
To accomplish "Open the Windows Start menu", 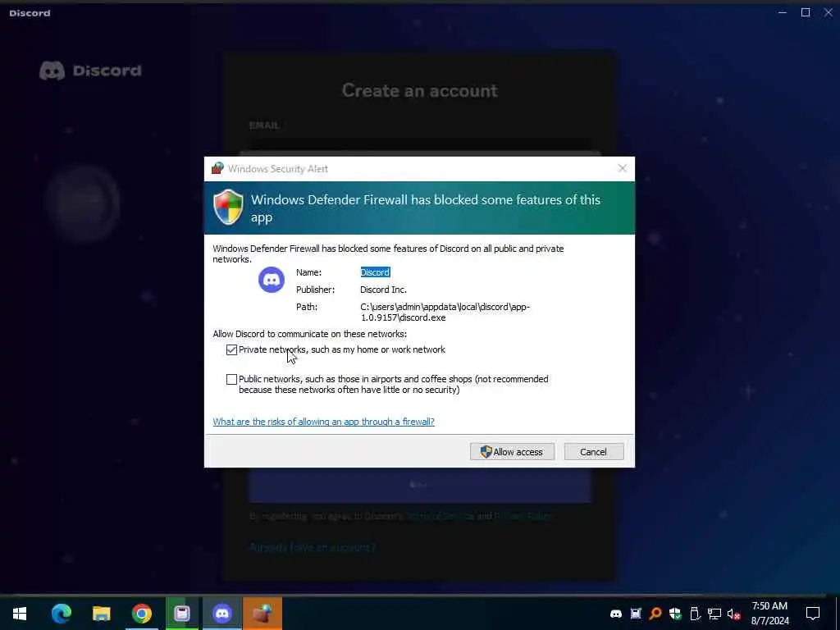I will pyautogui.click(x=20, y=614).
